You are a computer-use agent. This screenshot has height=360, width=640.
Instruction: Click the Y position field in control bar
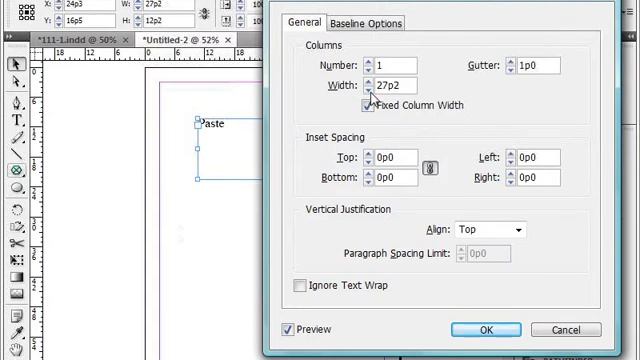(x=90, y=20)
